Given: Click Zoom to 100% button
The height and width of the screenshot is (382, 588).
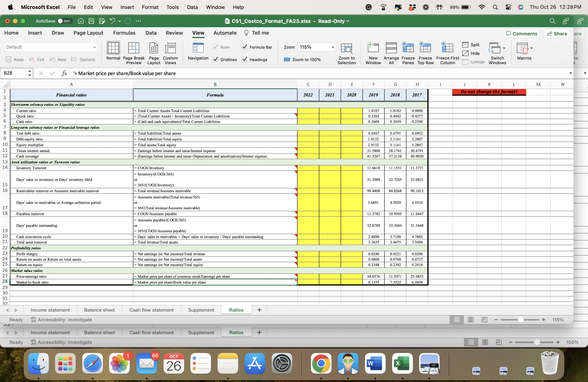Looking at the screenshot, I should coord(302,60).
